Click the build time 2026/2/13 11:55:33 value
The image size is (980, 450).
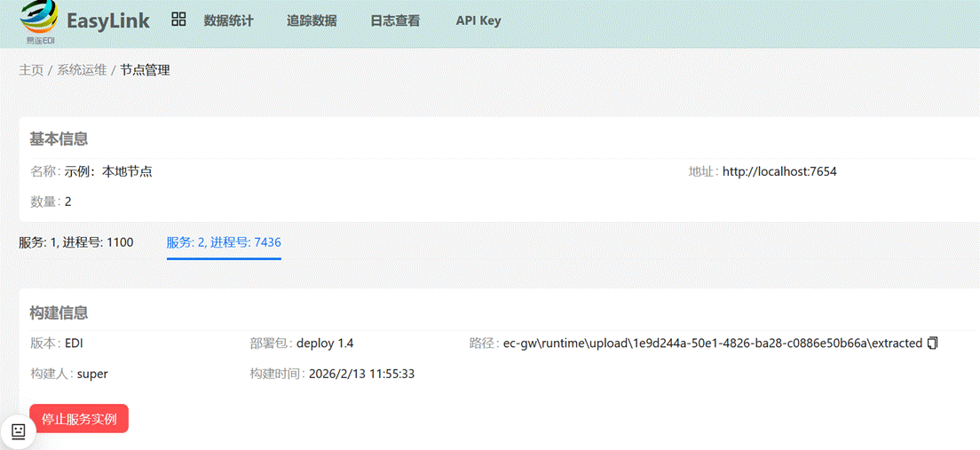coord(361,374)
